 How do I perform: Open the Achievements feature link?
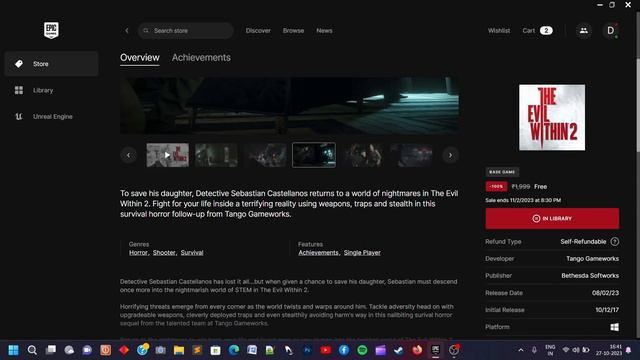pyautogui.click(x=318, y=253)
